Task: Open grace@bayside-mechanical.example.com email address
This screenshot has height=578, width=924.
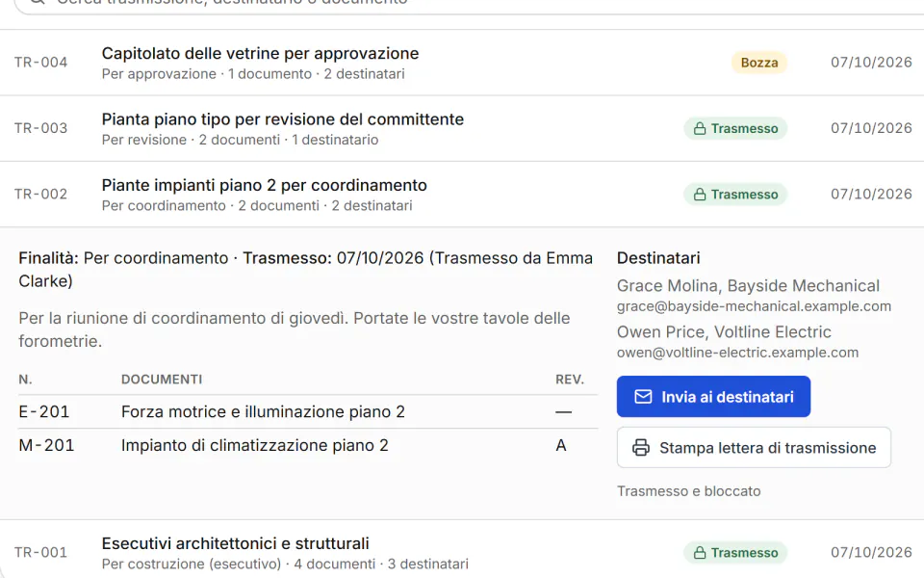Action: pyautogui.click(x=754, y=306)
